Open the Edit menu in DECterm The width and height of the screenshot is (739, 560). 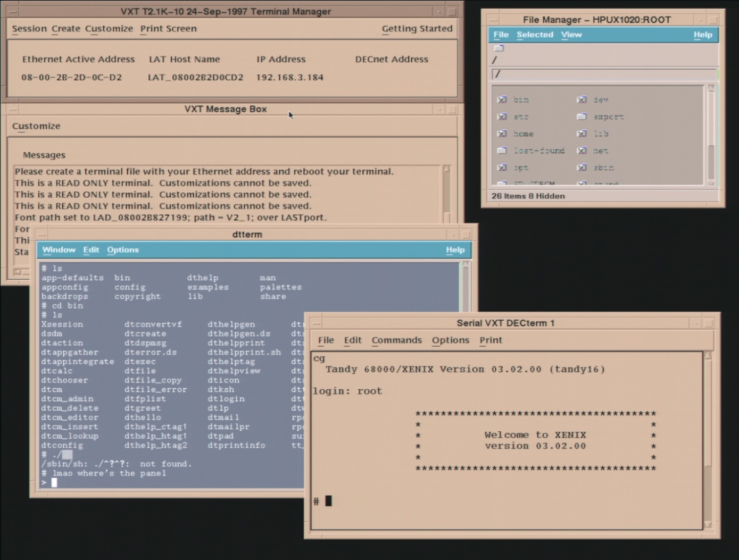353,340
